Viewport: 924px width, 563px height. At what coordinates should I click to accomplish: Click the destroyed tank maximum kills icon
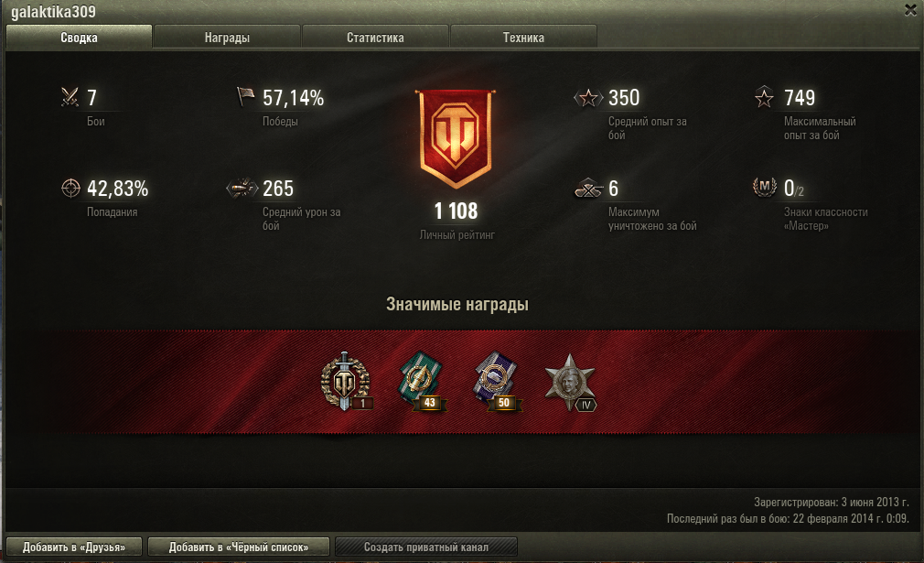coord(588,189)
